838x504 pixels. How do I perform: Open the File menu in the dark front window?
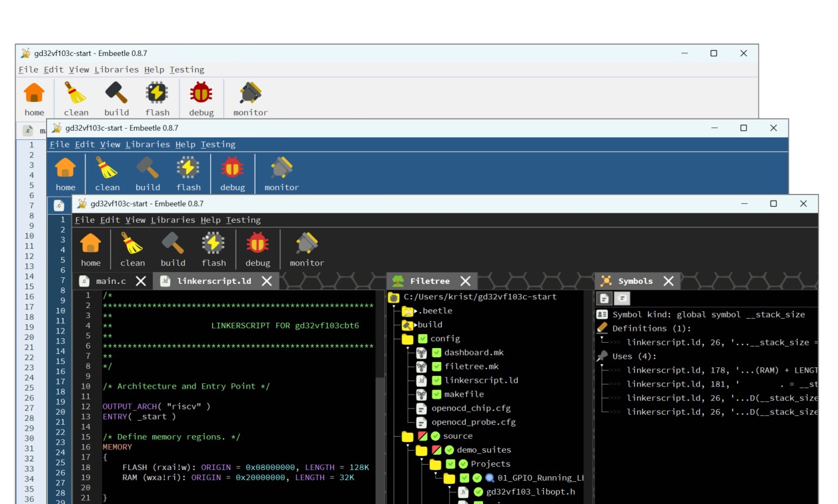tap(85, 220)
